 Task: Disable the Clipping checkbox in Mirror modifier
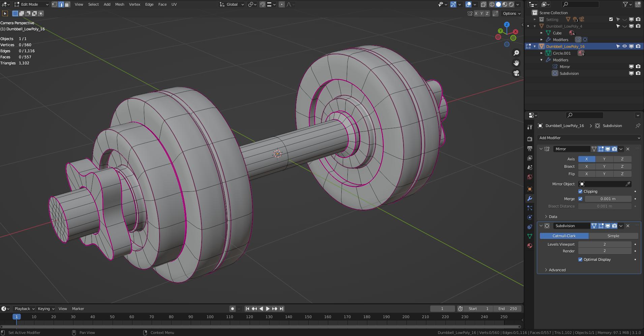click(x=581, y=191)
